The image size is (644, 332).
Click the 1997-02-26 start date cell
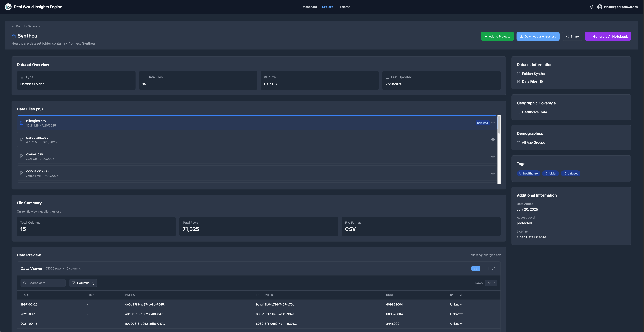(x=29, y=305)
